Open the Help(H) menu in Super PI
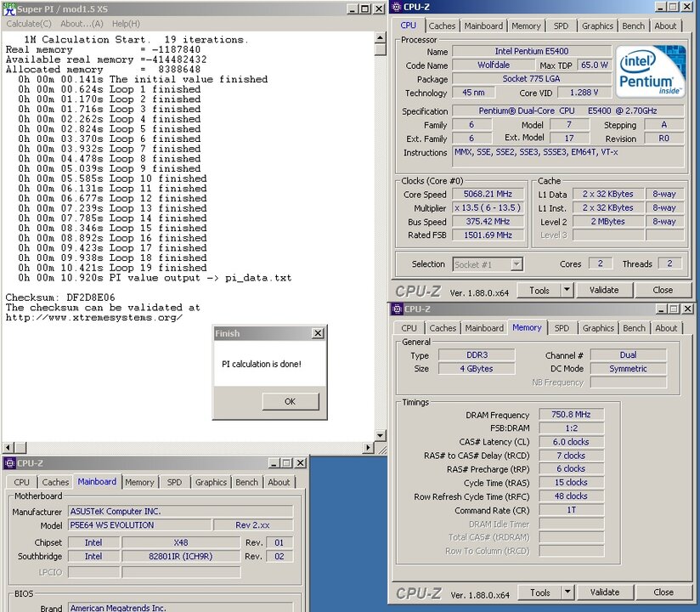This screenshot has width=700, height=612. coord(126,24)
